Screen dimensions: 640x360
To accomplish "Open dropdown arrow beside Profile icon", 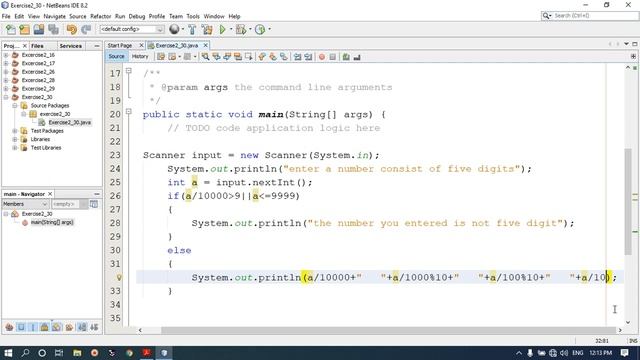I will [269, 29].
